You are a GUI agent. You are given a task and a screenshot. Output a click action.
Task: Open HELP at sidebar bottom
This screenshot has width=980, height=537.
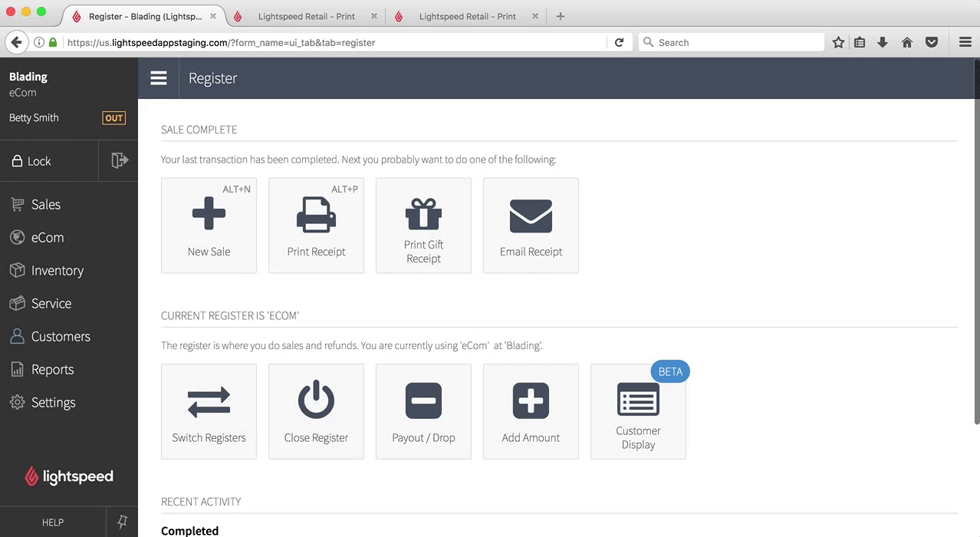tap(52, 522)
